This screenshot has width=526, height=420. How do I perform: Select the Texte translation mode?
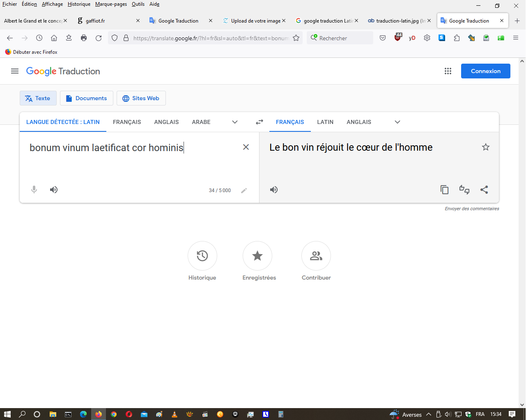[x=38, y=98]
